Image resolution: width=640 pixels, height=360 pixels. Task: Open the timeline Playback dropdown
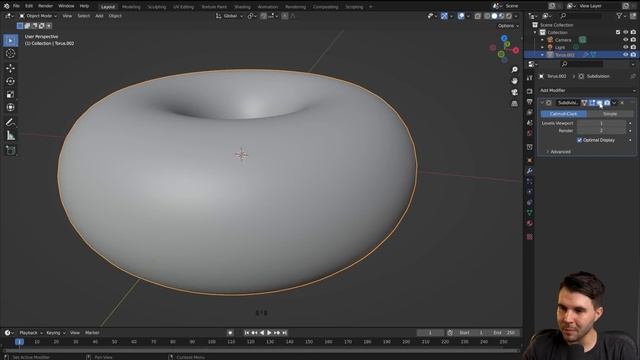coord(31,333)
